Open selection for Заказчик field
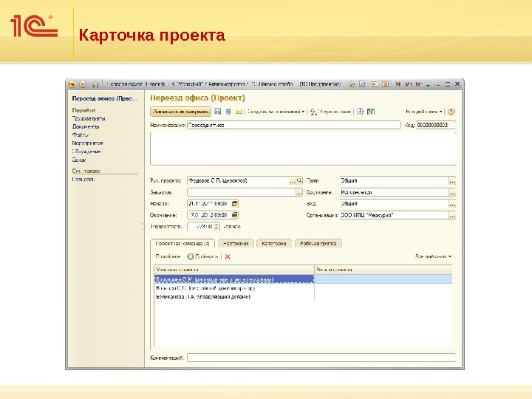 (299, 193)
